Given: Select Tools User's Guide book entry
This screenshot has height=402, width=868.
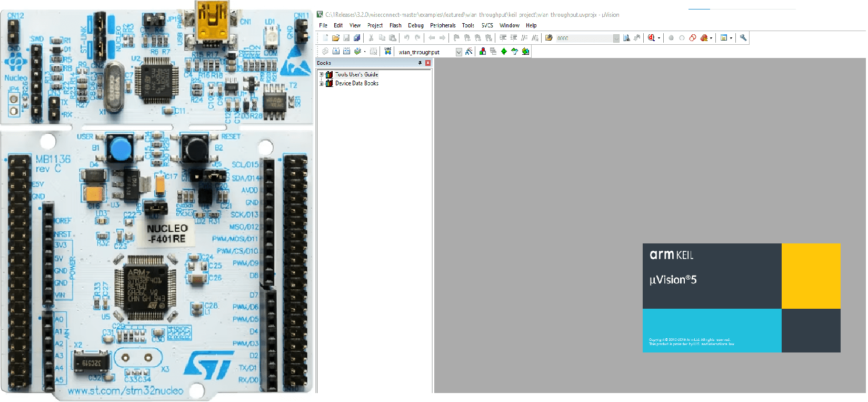Looking at the screenshot, I should tap(356, 75).
